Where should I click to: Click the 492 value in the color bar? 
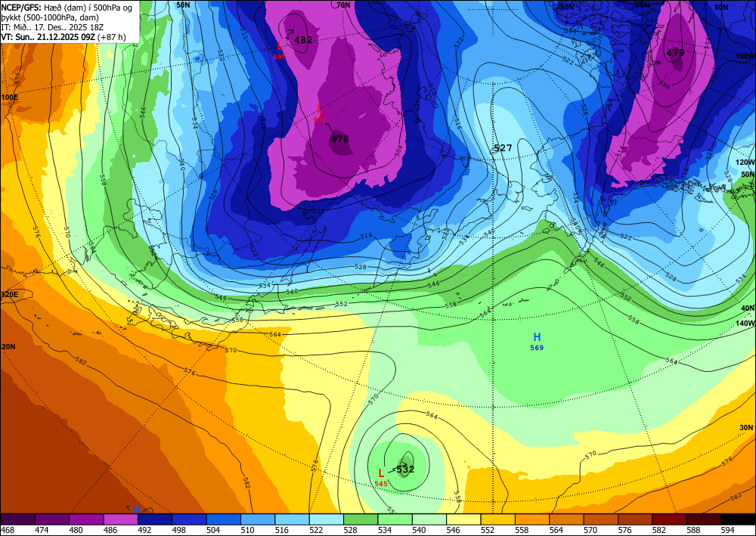tap(146, 531)
